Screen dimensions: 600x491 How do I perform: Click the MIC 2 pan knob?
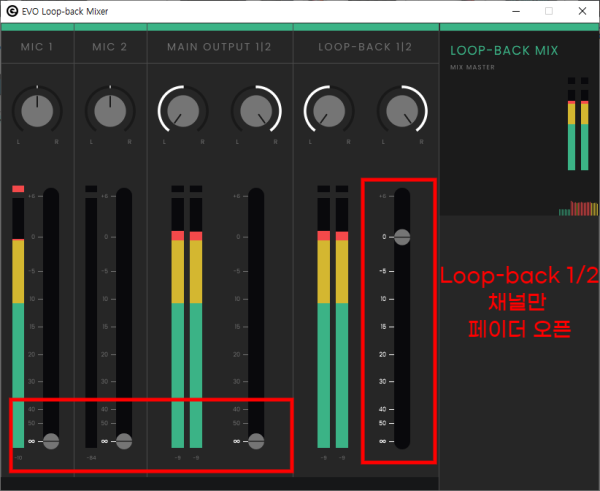pos(110,111)
